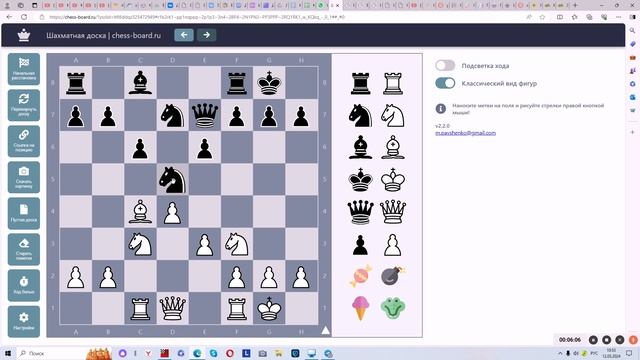Select the white knight on f3
This screenshot has height=360, width=640.
[237, 244]
